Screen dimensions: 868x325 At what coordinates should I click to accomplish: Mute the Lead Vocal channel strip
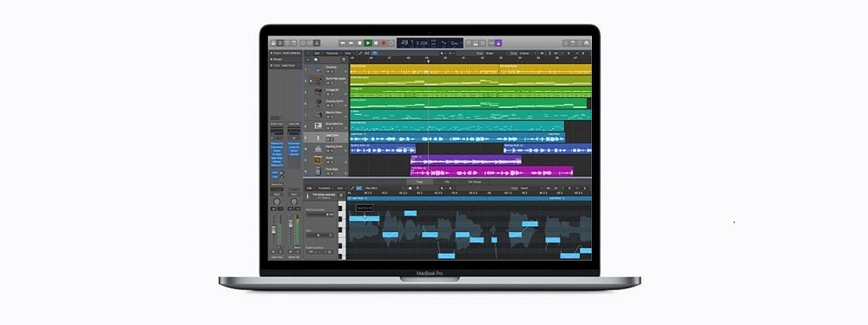tap(273, 252)
